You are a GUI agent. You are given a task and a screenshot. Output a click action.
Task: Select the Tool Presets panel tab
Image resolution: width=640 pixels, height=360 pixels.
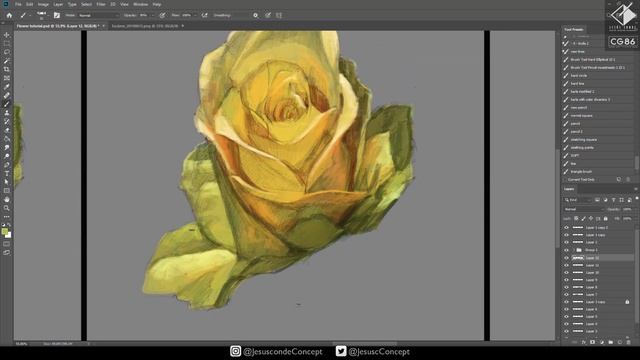tap(573, 29)
